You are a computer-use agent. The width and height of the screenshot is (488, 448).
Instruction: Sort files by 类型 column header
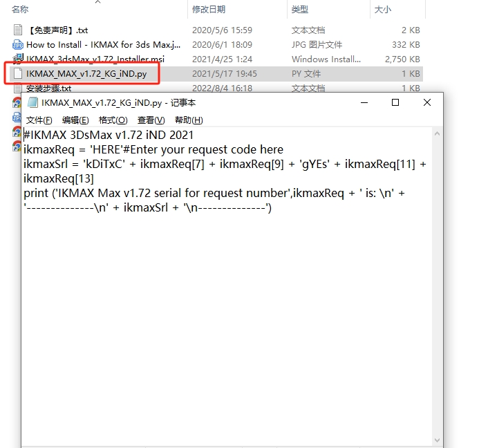pos(300,10)
